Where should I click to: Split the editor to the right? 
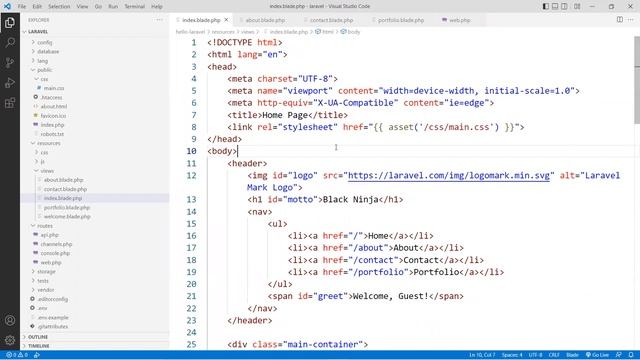(x=620, y=20)
